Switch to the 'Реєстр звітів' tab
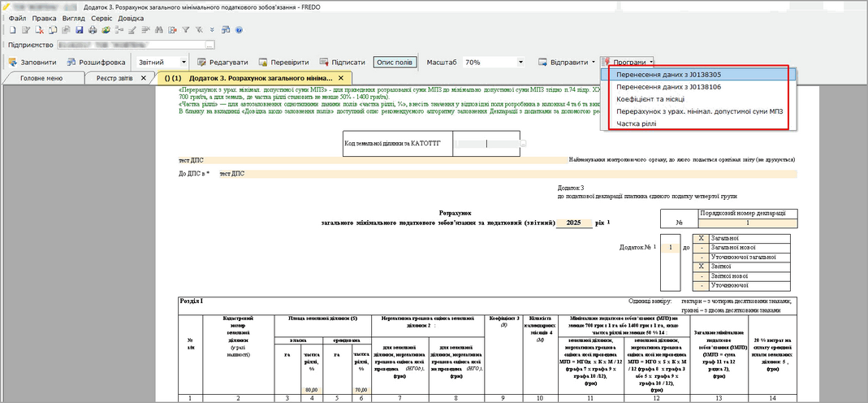Image resolution: width=868 pixels, height=403 pixels. tap(114, 78)
